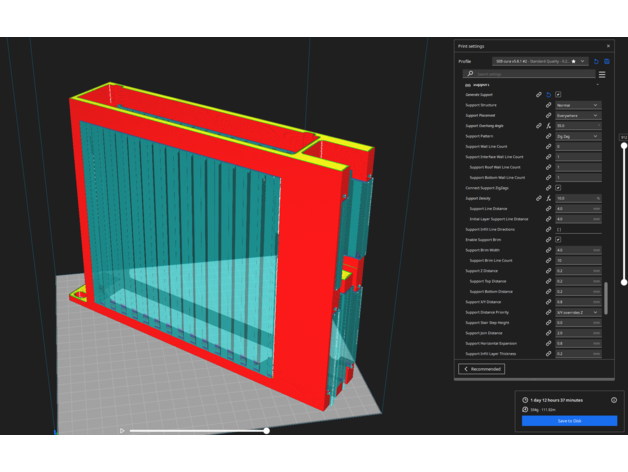Disable Connect Support ZigZags checkbox
Screen dimensions: 628x472
click(558, 187)
